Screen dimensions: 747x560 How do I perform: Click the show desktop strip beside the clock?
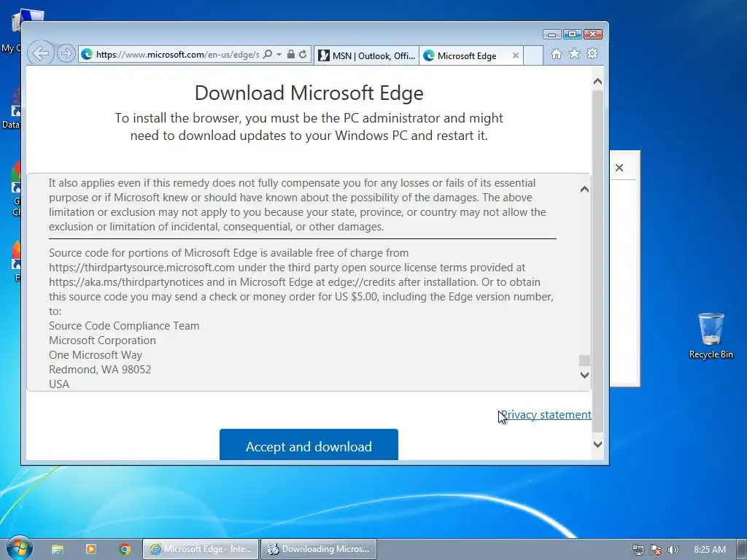(x=742, y=550)
